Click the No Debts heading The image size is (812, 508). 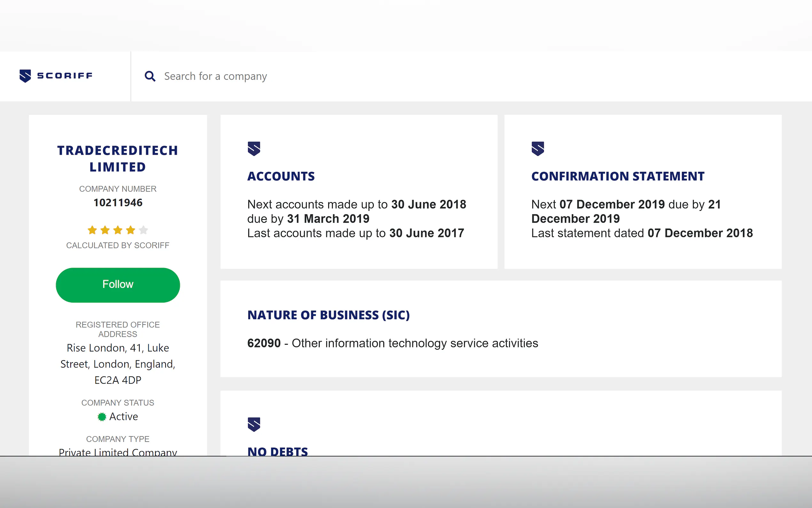click(x=277, y=451)
